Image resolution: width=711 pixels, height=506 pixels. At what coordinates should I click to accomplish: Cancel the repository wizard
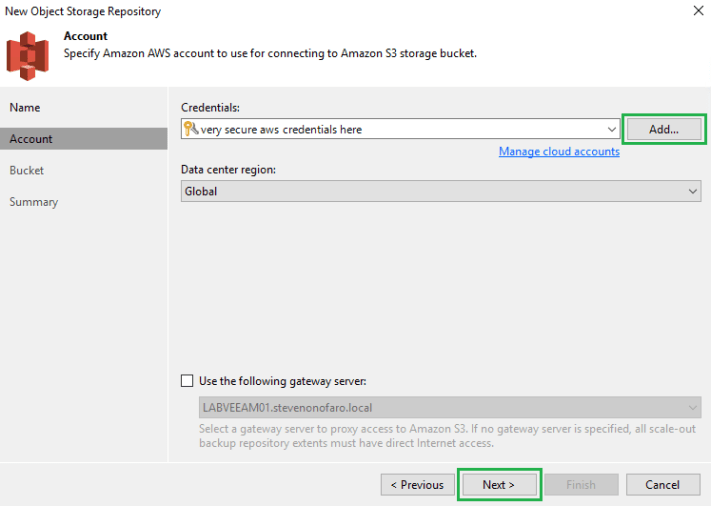point(662,485)
